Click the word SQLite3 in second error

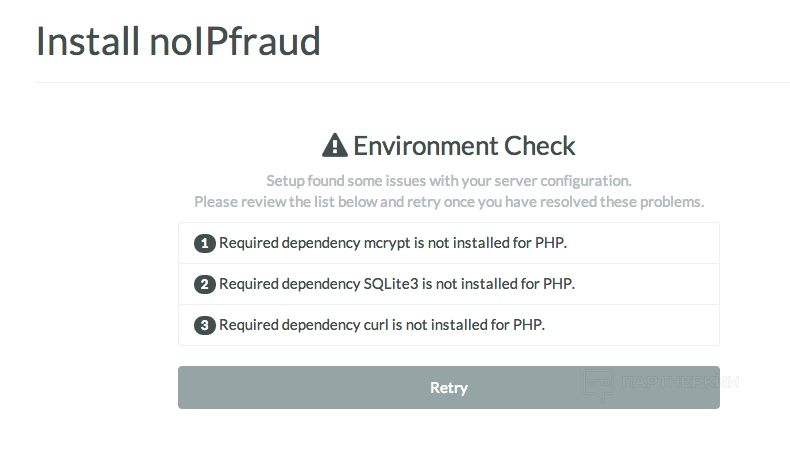pyautogui.click(x=391, y=284)
